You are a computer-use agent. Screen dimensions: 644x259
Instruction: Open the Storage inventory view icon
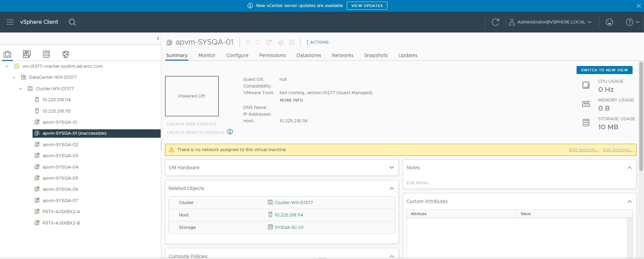coord(46,54)
